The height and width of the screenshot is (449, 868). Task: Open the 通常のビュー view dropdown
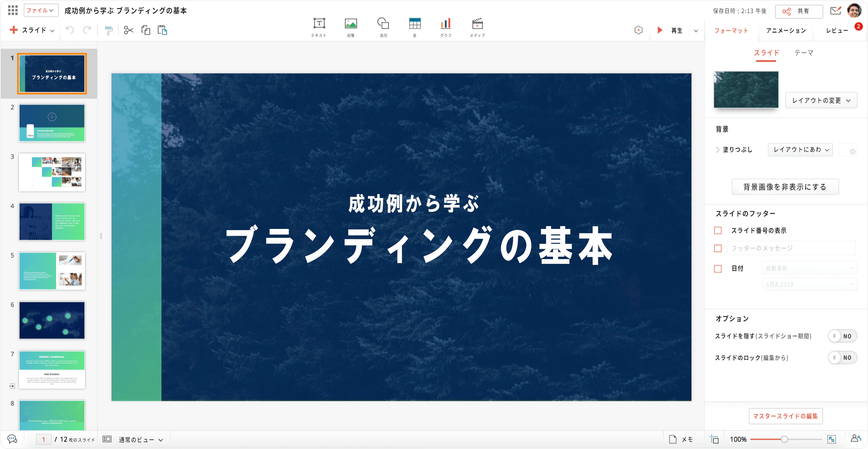click(141, 440)
